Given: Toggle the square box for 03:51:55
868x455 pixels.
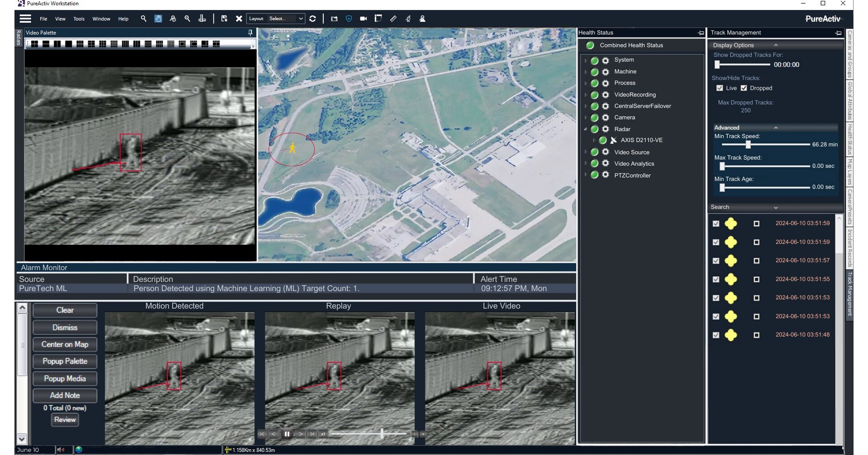Looking at the screenshot, I should [756, 280].
